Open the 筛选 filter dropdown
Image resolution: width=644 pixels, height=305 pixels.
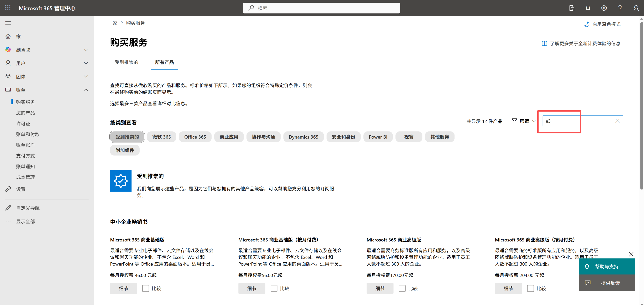pyautogui.click(x=523, y=121)
